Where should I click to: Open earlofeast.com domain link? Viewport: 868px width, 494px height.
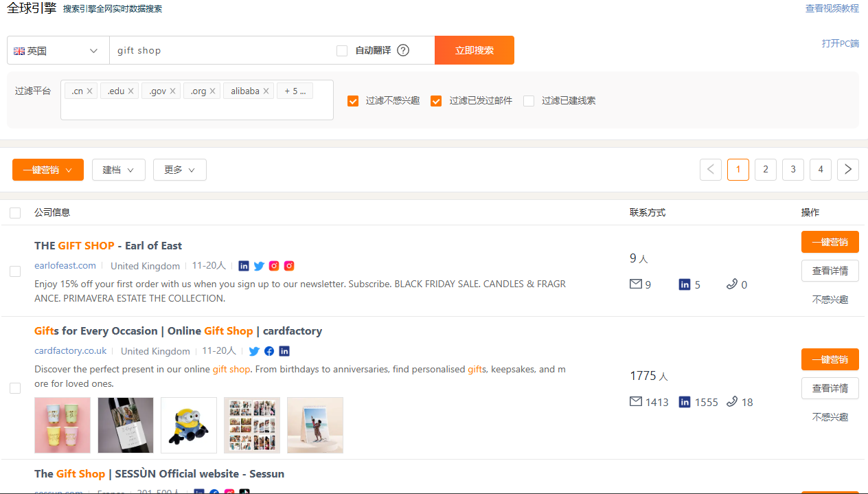coord(65,265)
